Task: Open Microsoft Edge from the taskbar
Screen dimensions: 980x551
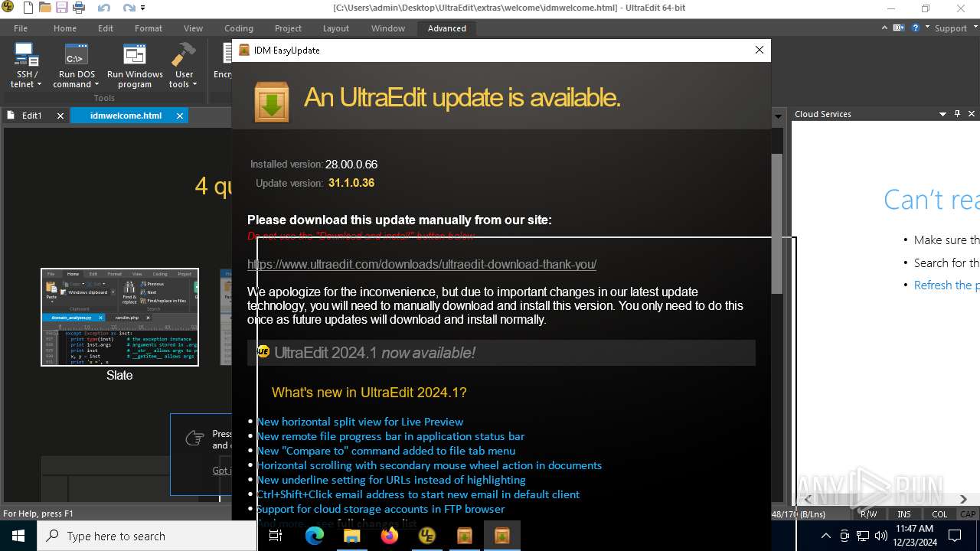Action: pos(315,536)
